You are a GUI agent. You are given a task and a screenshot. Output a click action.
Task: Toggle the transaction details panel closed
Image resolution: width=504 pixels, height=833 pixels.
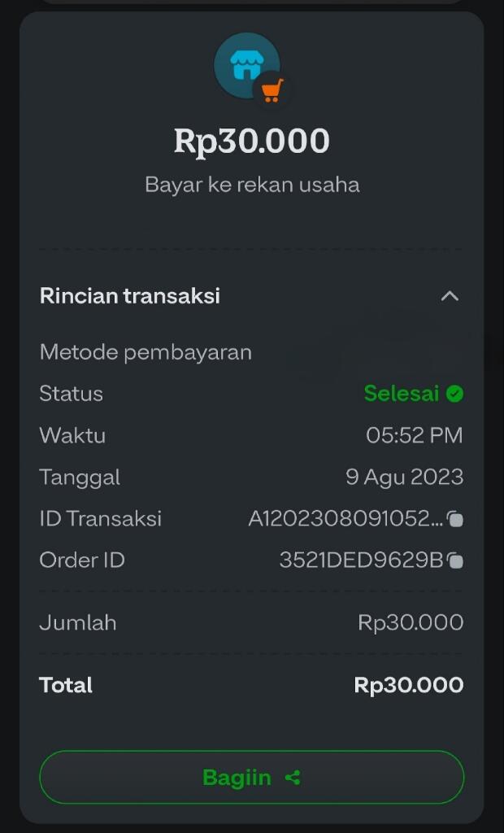(x=450, y=296)
